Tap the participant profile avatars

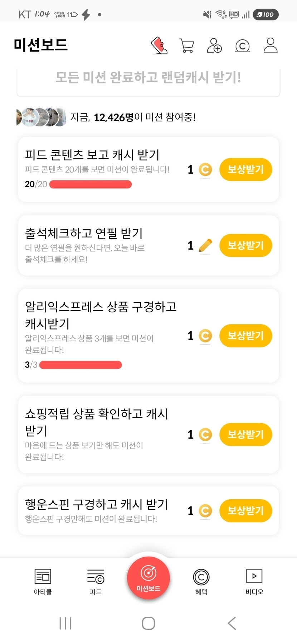coord(41,117)
